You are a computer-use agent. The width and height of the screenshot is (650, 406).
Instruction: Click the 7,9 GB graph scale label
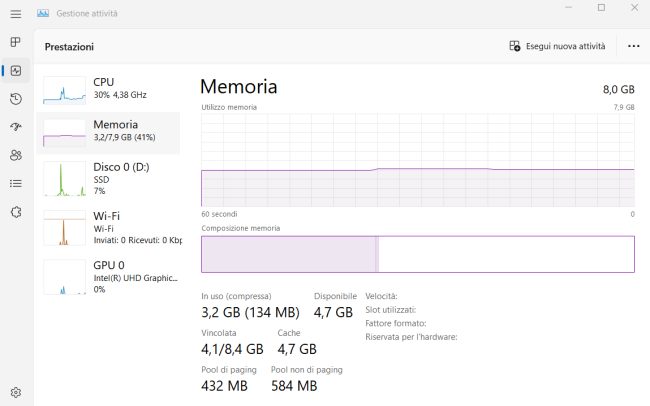(624, 107)
